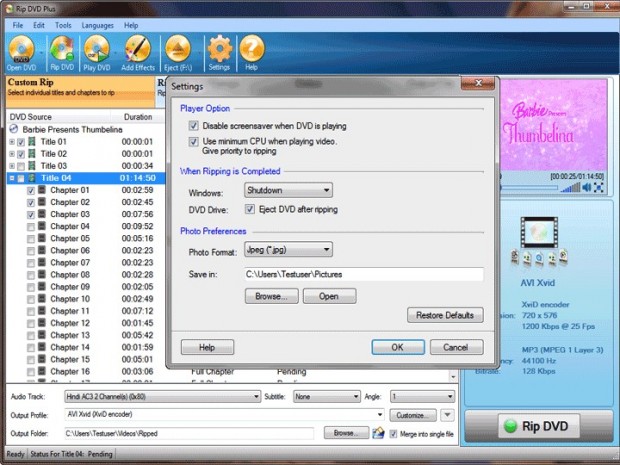
Task: Click the disc icon beside Barbie Presents Thumbelina
Action: click(x=14, y=129)
